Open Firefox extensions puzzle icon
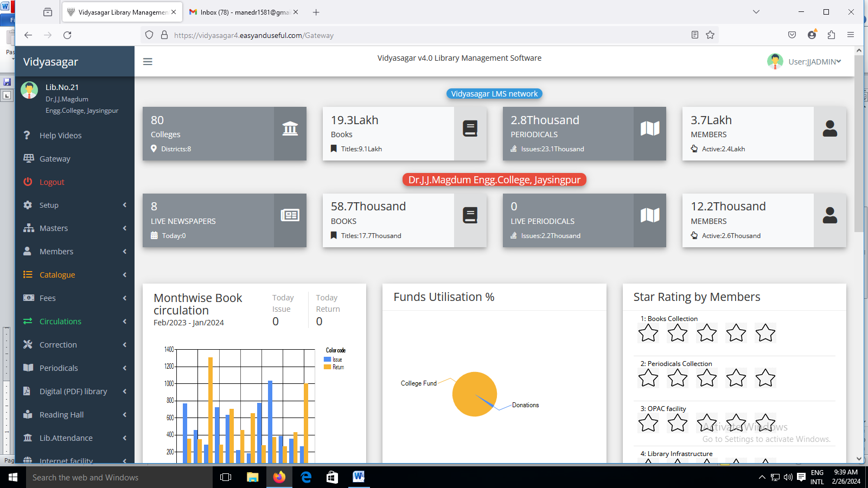Screen dimensions: 868x488 tap(831, 35)
